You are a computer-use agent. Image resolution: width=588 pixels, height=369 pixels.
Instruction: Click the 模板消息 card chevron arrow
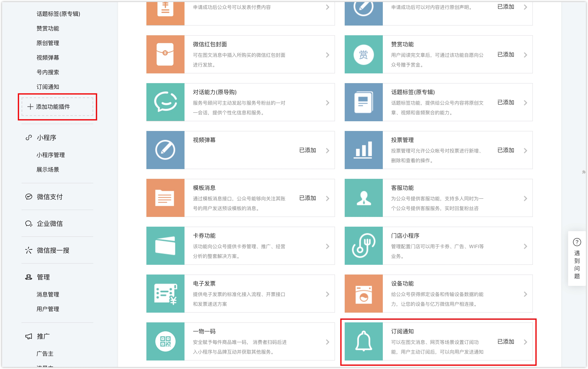tap(327, 198)
